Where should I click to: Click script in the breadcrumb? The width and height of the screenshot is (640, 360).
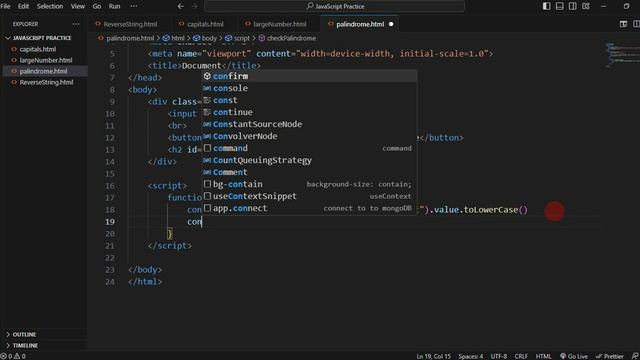click(241, 38)
